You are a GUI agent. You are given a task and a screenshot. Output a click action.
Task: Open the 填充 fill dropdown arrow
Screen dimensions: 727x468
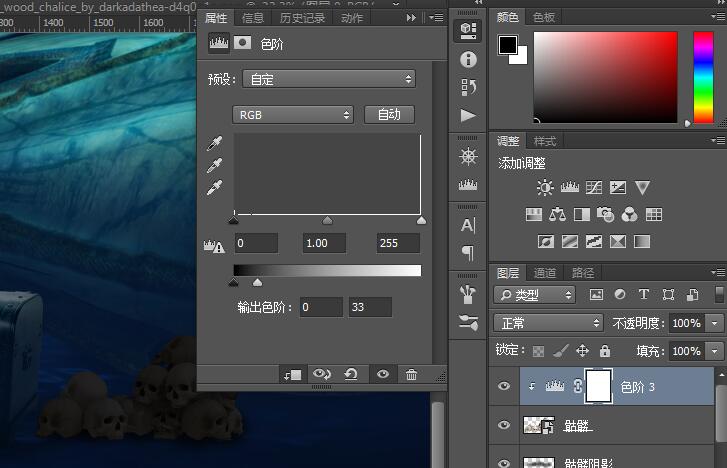pos(714,351)
